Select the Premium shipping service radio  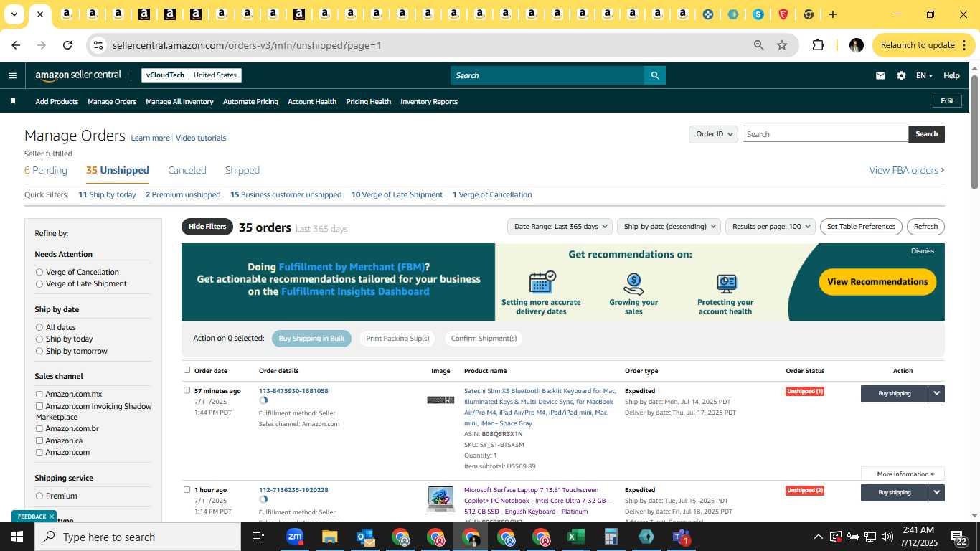pos(39,496)
